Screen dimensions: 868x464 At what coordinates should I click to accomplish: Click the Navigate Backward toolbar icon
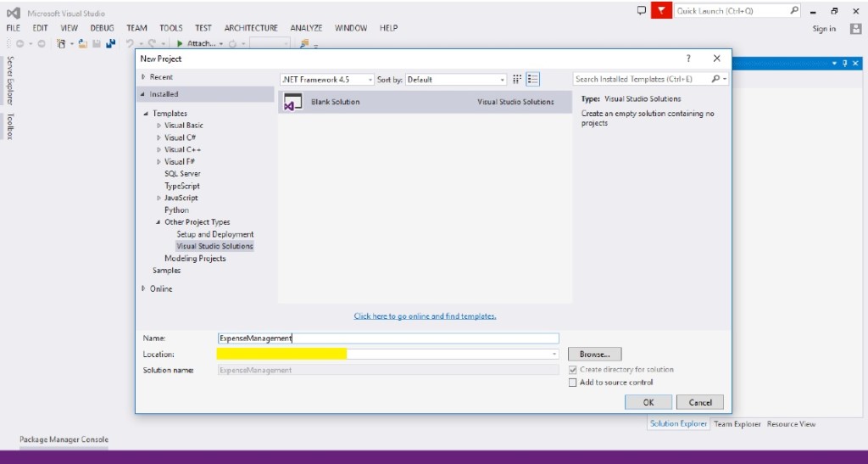pos(20,43)
